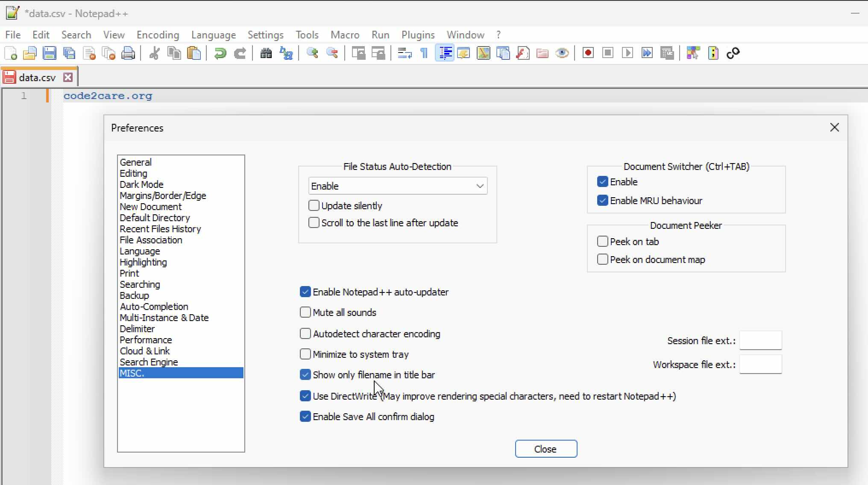Viewport: 868px width, 485px height.
Task: Click inside the Session file ext. field
Action: tap(761, 340)
